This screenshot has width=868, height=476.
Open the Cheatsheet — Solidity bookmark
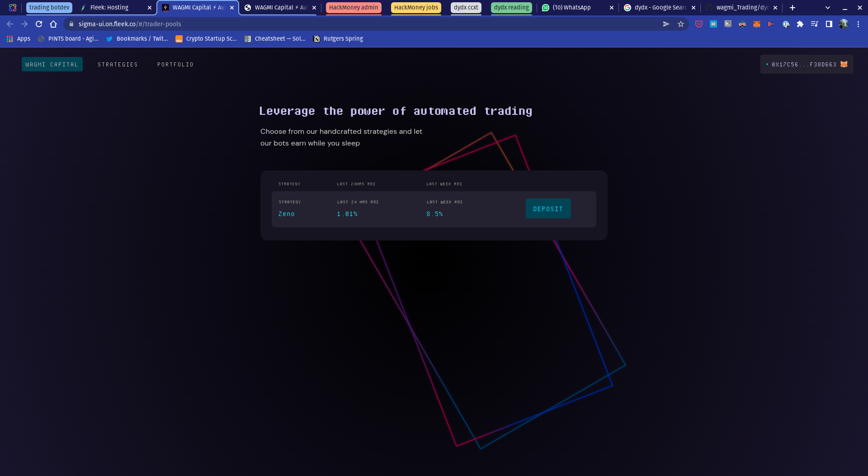point(275,39)
